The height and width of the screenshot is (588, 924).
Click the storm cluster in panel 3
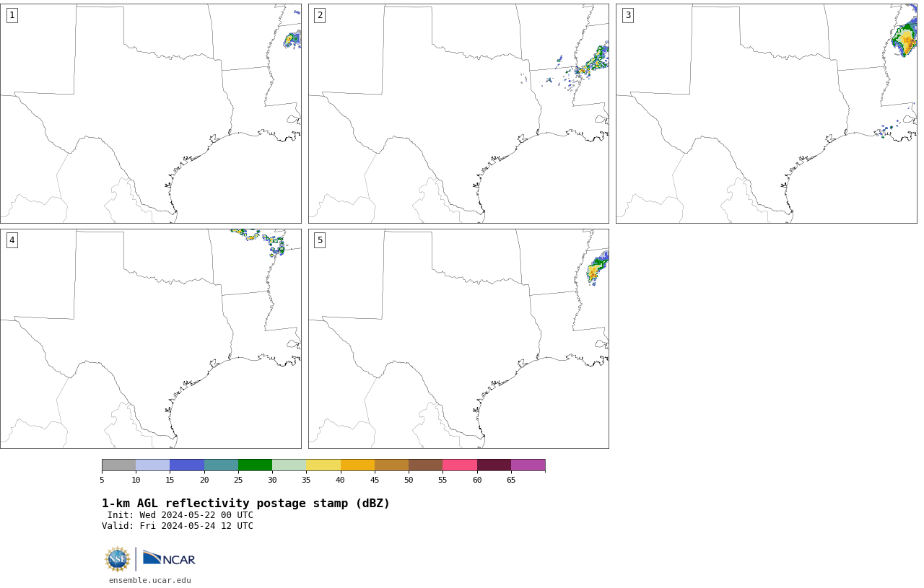pos(904,39)
